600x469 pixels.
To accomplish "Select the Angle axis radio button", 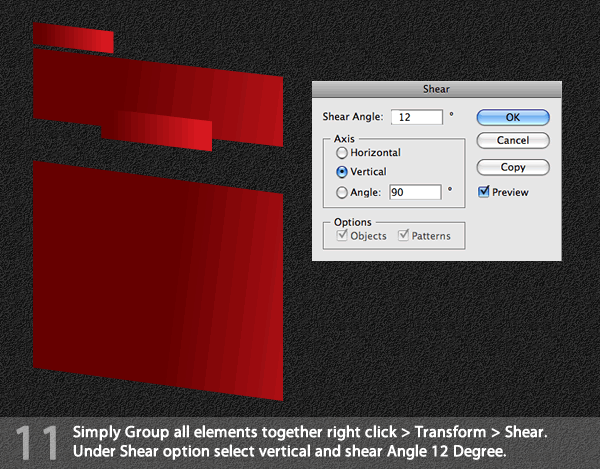I will [x=342, y=192].
